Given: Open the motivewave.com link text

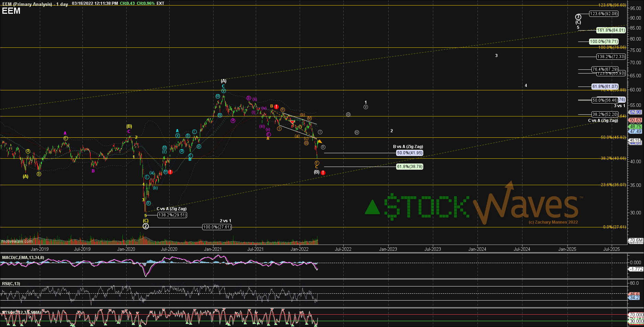Looking at the screenshot, I should point(17,241).
